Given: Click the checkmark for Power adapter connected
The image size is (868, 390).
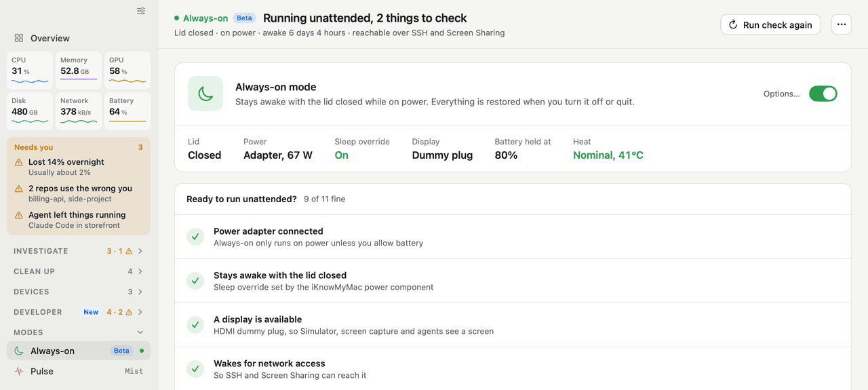Looking at the screenshot, I should pyautogui.click(x=195, y=237).
